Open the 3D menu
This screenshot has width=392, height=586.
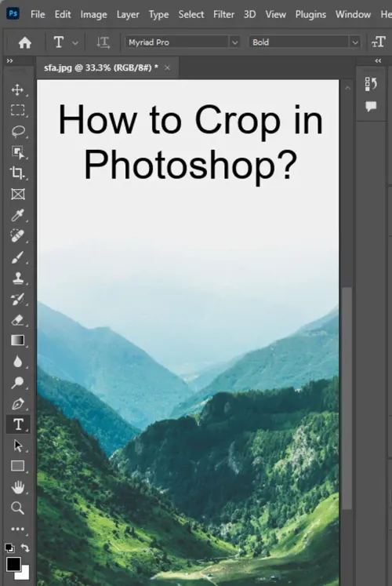point(250,15)
